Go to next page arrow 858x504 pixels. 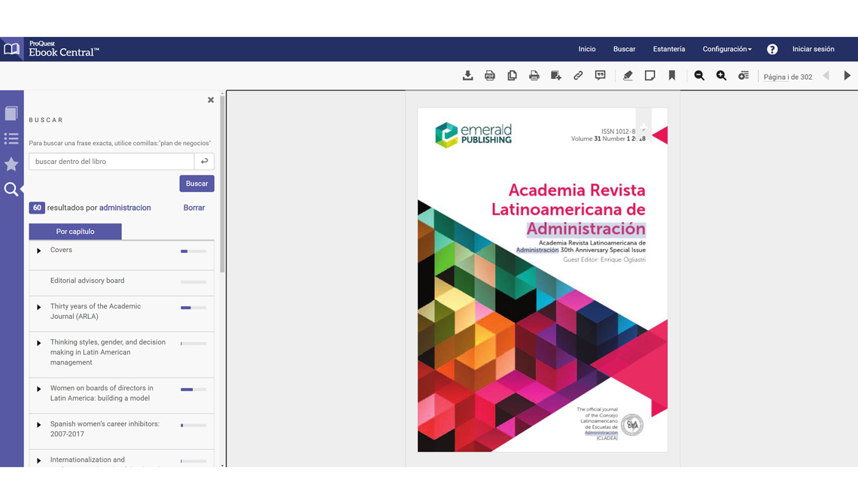click(847, 76)
